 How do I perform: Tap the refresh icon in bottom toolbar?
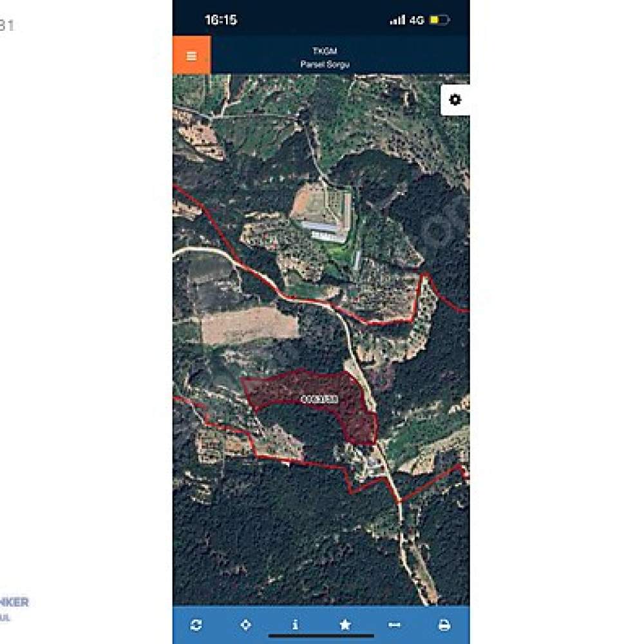(196, 625)
